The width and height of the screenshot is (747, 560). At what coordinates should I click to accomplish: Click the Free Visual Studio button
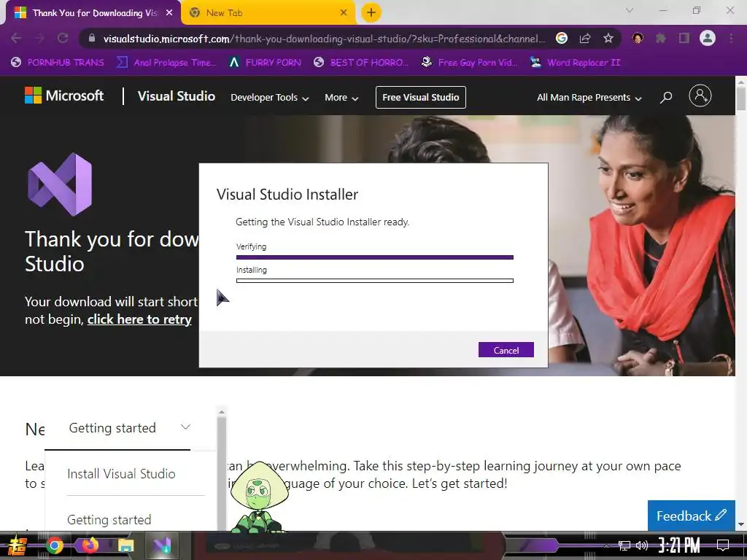click(x=421, y=97)
